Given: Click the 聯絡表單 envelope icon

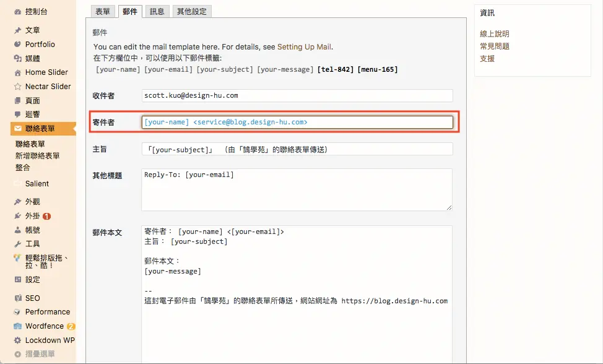Looking at the screenshot, I should pos(18,128).
